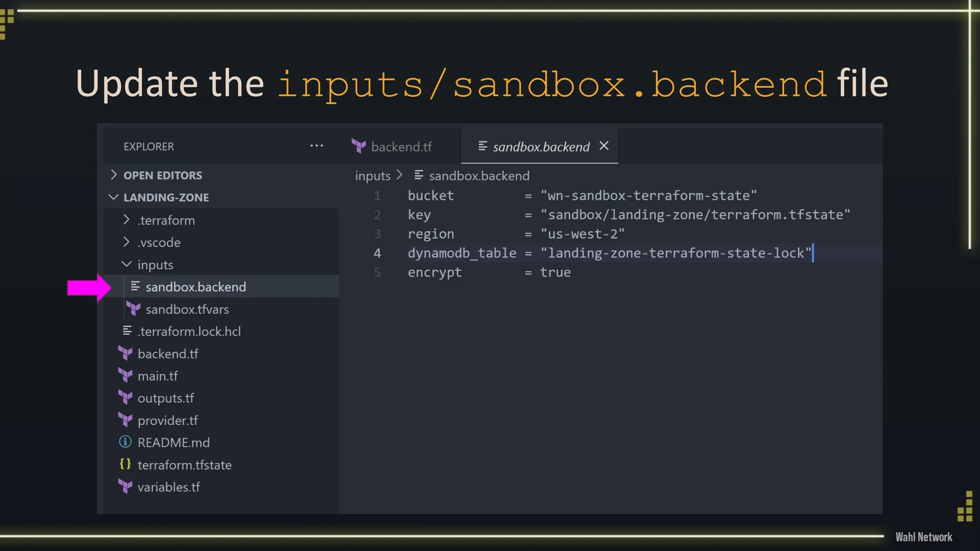
Task: Click the Terraform icon beside sandbox.tfvars
Action: 134,309
